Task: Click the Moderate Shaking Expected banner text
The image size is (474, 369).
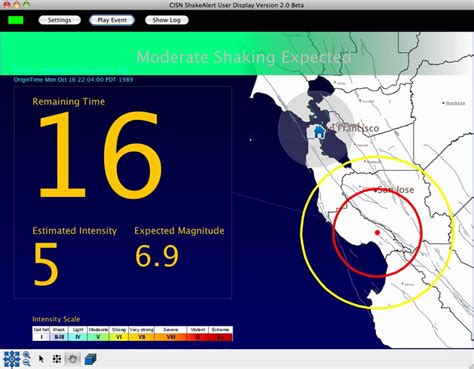Action: [x=244, y=57]
